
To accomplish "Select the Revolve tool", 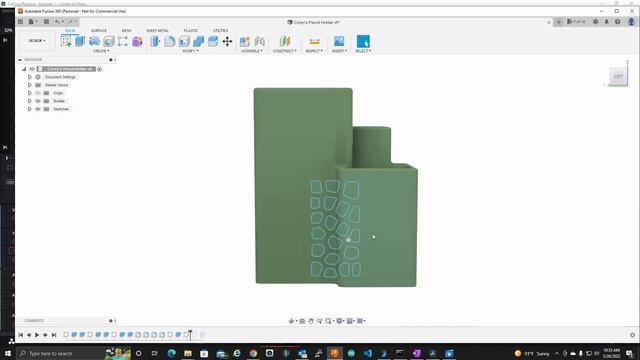I will pyautogui.click(x=94, y=41).
